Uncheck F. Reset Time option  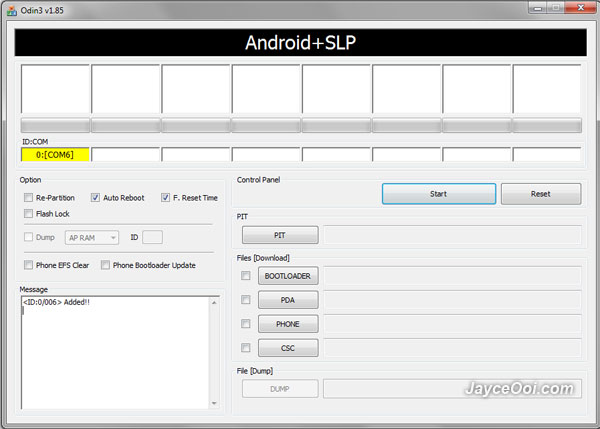tap(165, 197)
